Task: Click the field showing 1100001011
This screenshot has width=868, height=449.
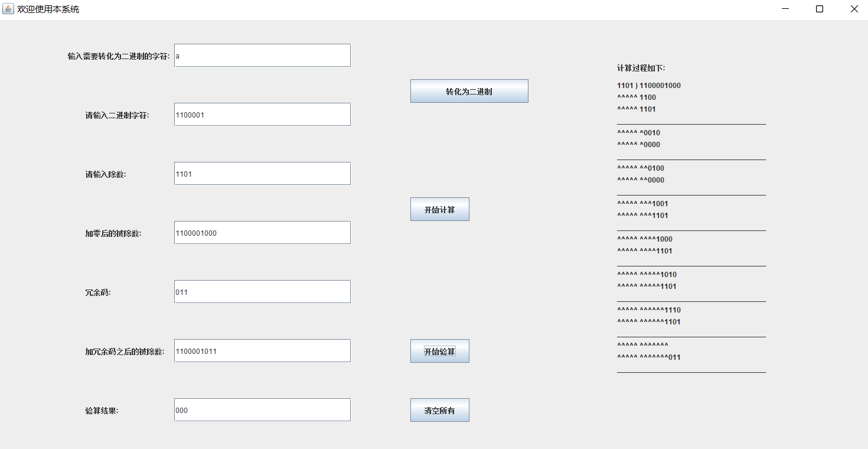Action: tap(262, 351)
